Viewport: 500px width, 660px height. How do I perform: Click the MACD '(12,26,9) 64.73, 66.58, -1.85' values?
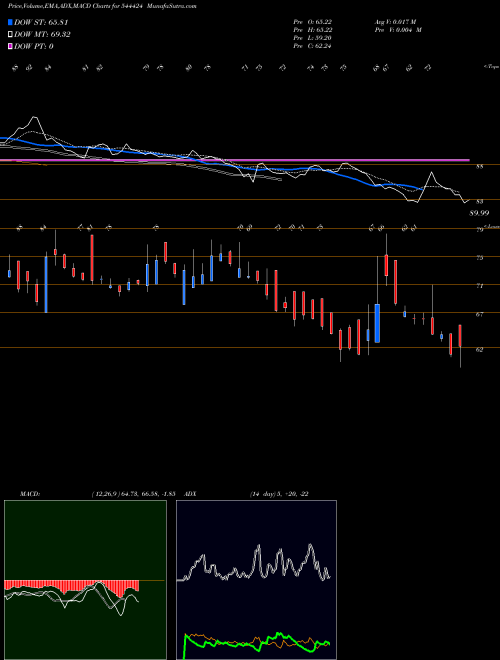[133, 494]
